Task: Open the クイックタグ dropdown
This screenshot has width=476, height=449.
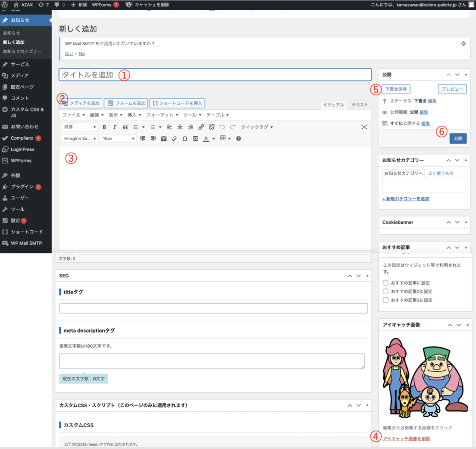Action: click(x=257, y=127)
